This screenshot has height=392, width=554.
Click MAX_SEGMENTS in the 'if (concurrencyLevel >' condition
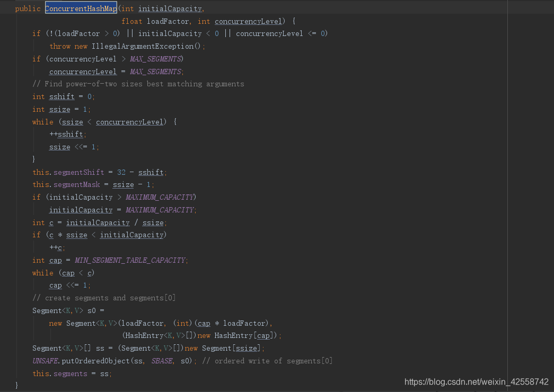[155, 59]
